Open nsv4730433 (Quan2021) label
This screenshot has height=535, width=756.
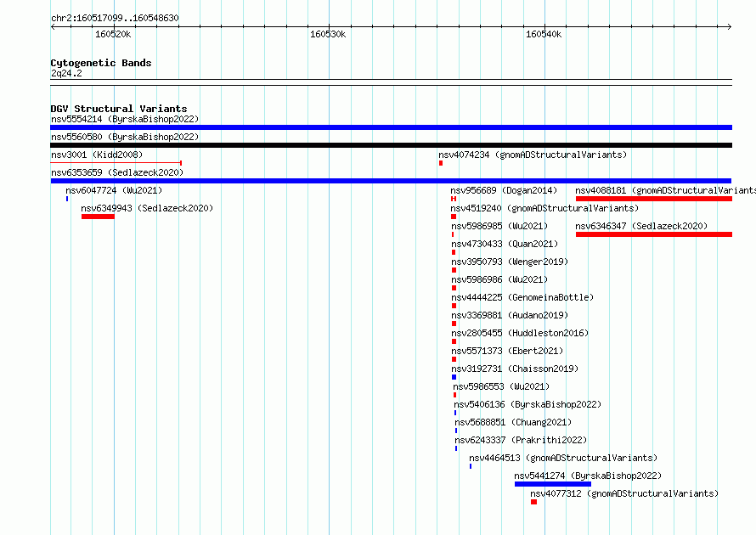(x=505, y=244)
